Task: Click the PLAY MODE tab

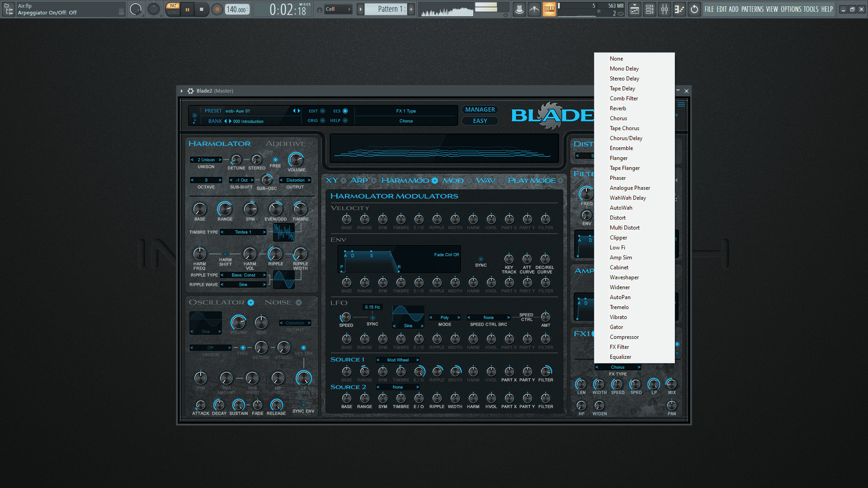Action: click(532, 180)
